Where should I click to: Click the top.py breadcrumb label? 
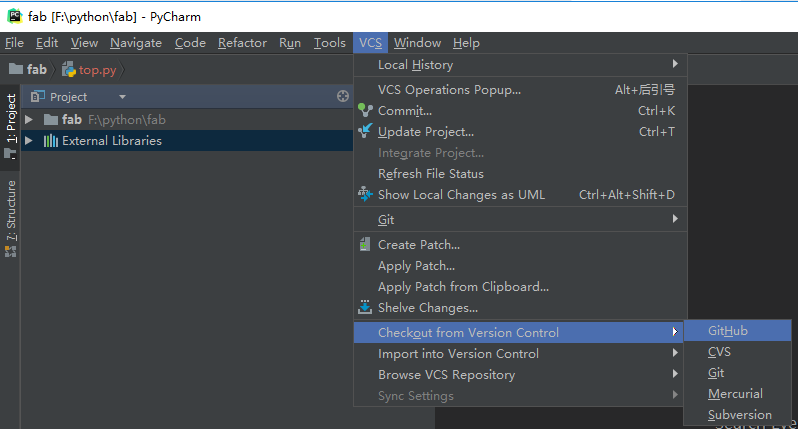pyautogui.click(x=98, y=70)
